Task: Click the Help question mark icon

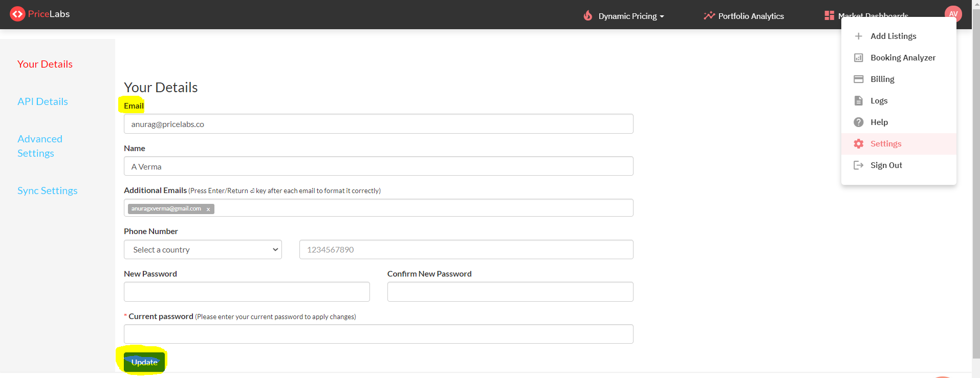Action: point(859,122)
